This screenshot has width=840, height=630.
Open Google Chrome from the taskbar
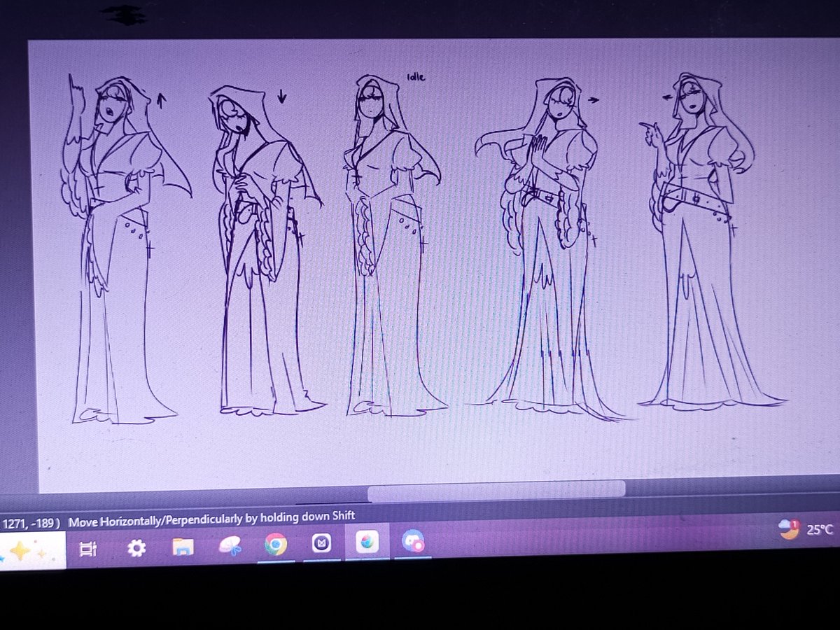tap(275, 544)
